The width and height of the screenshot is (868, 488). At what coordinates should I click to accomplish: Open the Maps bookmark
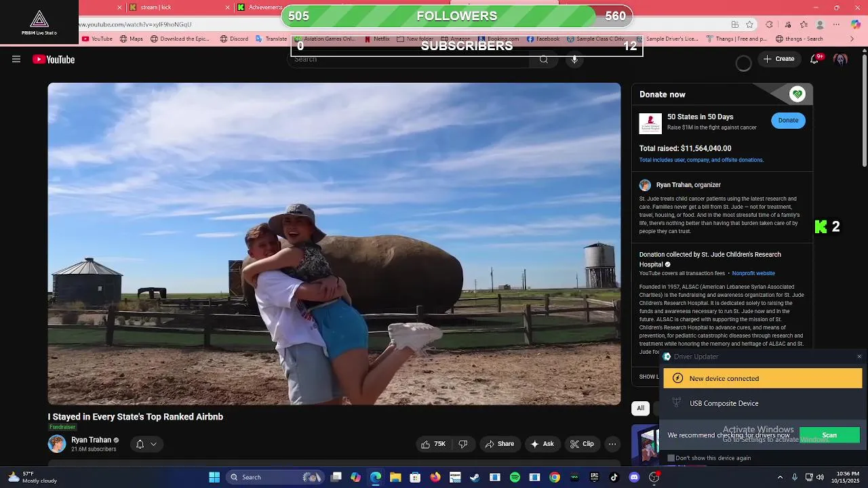click(x=132, y=39)
